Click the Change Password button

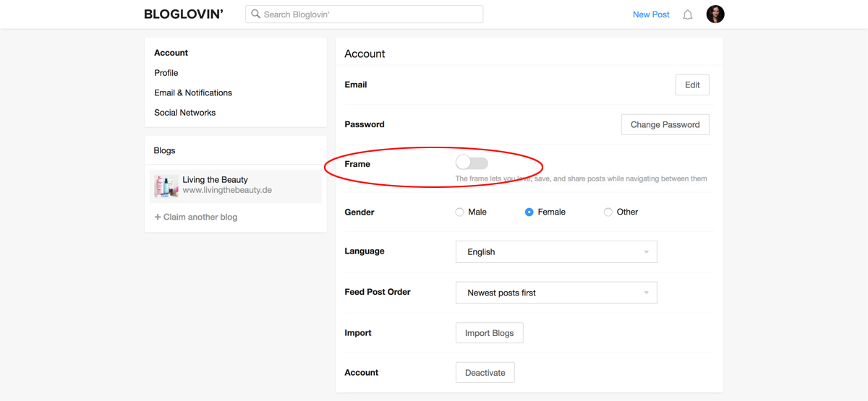[x=665, y=124]
